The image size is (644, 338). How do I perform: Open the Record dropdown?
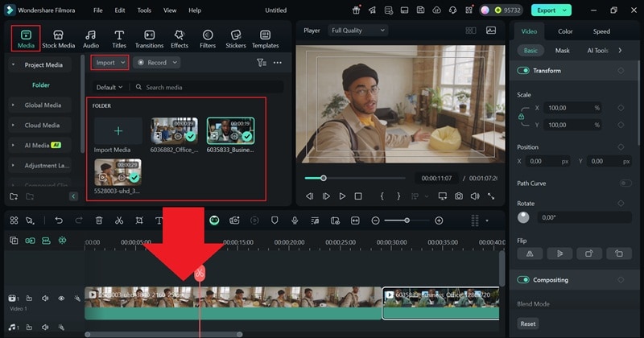pos(157,63)
